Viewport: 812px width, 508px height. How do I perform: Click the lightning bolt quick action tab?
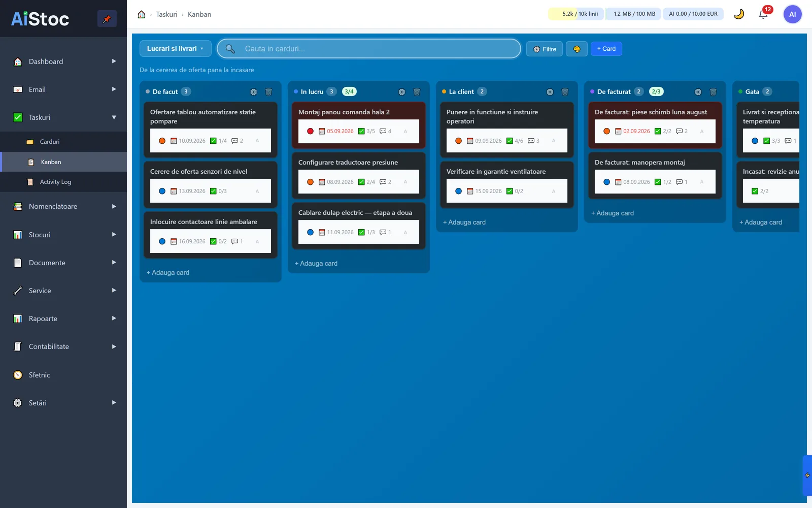(807, 475)
